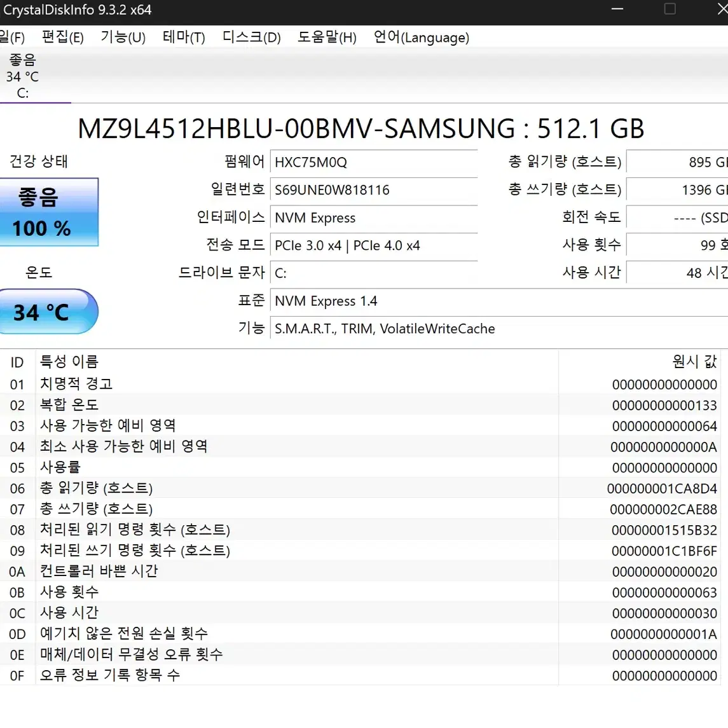728x728 pixels.
Task: Select the 0C 사용 시간 row
Action: 361,613
